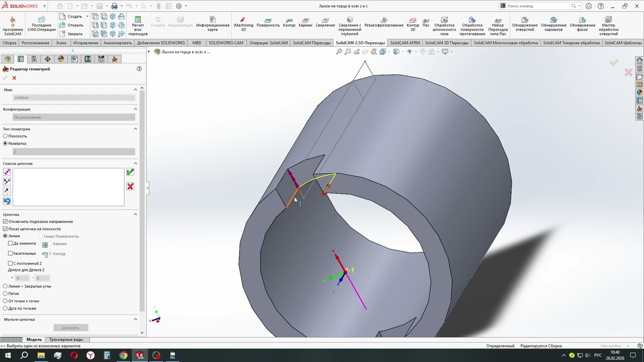
Task: Select Резьбофрезерование thread milling operation
Action: (x=384, y=23)
